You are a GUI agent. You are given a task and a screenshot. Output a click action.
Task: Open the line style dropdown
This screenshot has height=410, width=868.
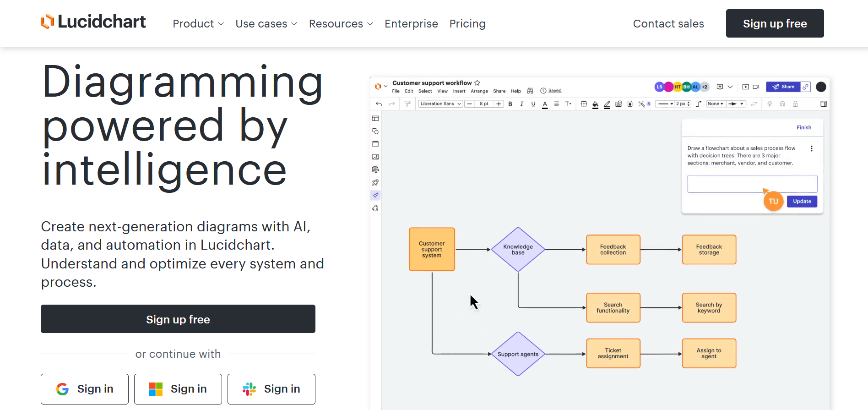[x=665, y=104]
